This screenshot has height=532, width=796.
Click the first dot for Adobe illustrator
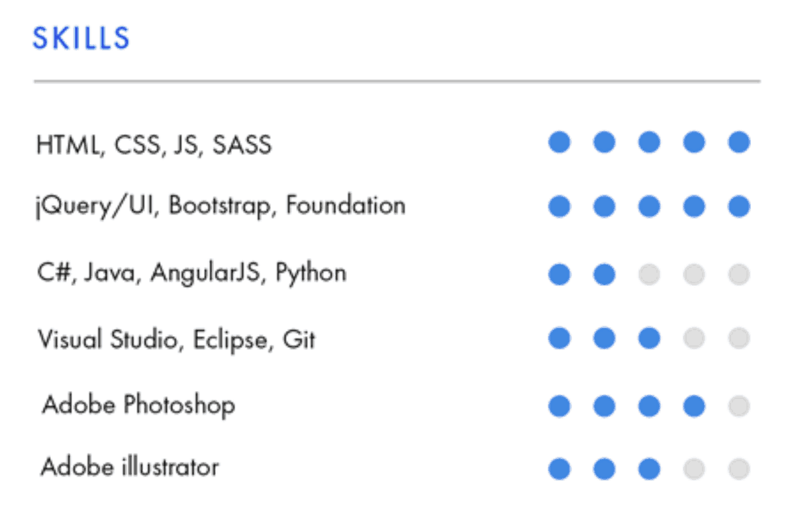pyautogui.click(x=559, y=470)
